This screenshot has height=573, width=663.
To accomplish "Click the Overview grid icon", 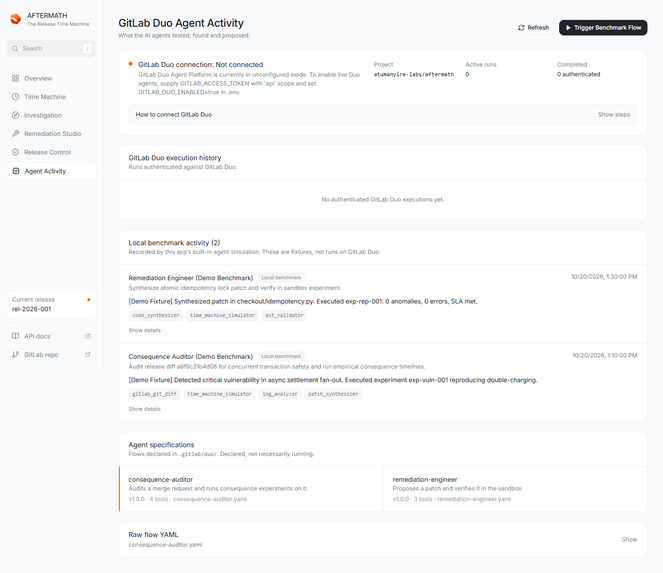I will 16,78.
